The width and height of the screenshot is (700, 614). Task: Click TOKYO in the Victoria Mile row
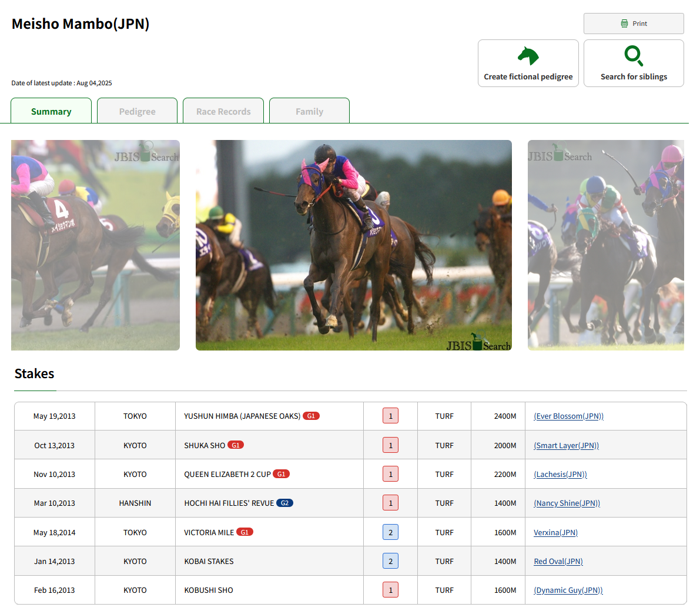click(x=135, y=533)
